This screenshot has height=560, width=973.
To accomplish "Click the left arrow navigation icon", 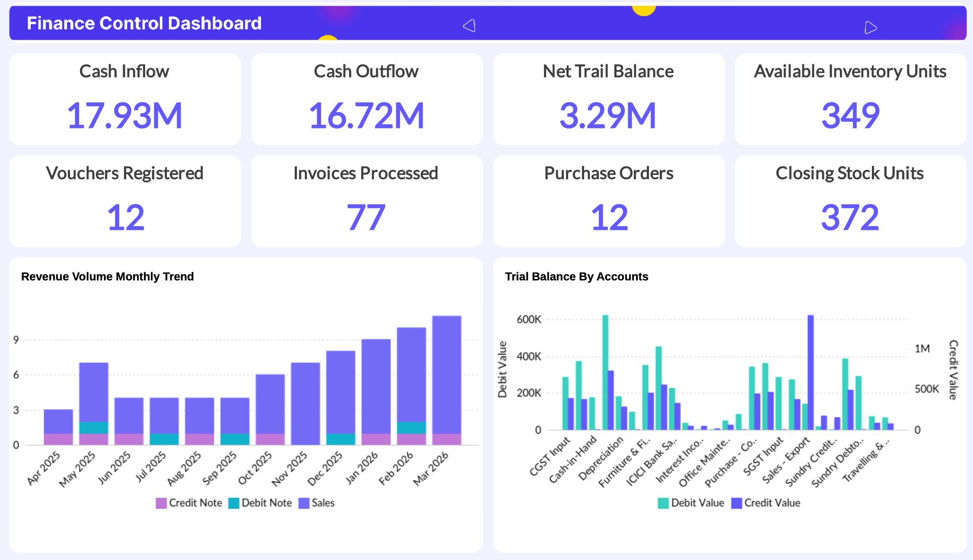I will [470, 25].
